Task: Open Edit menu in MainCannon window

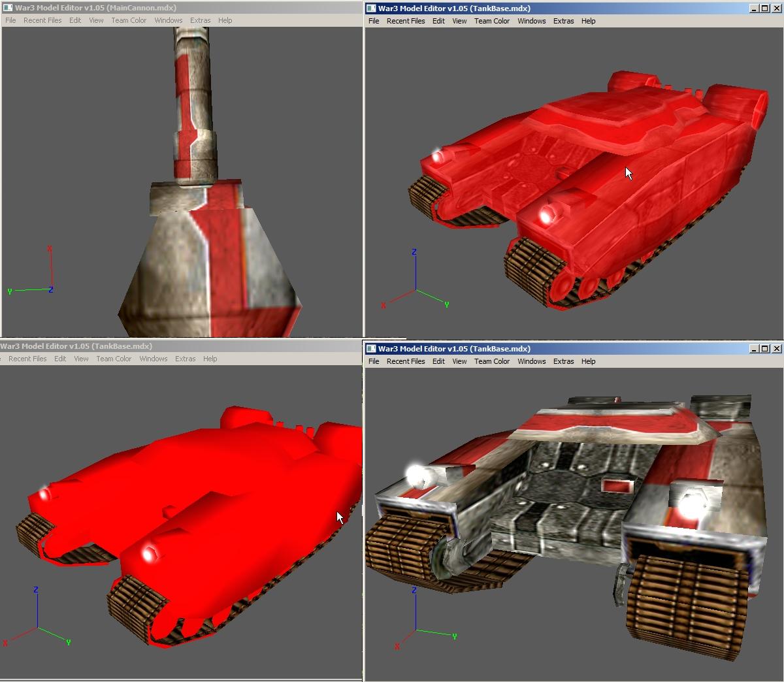Action: coord(75,20)
